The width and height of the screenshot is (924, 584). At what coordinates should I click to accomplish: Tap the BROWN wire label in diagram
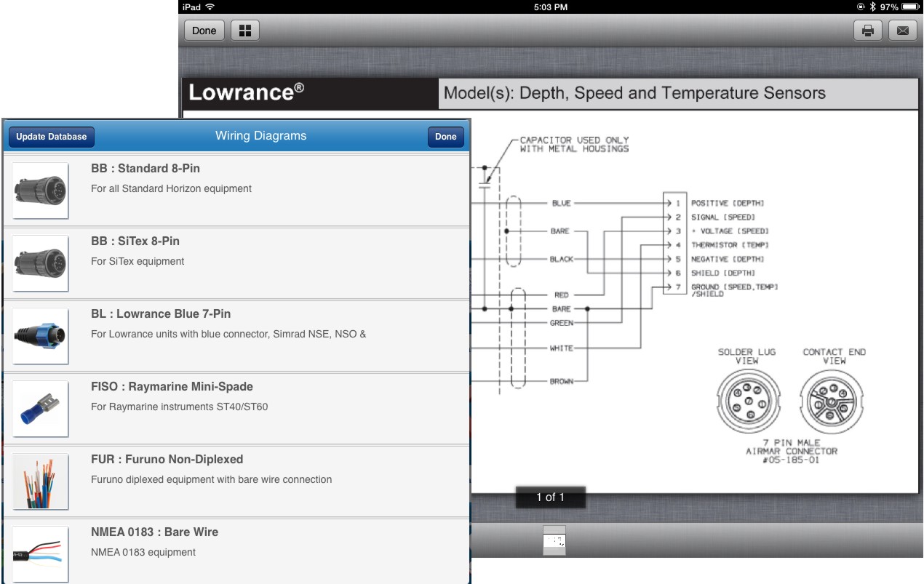tap(562, 381)
